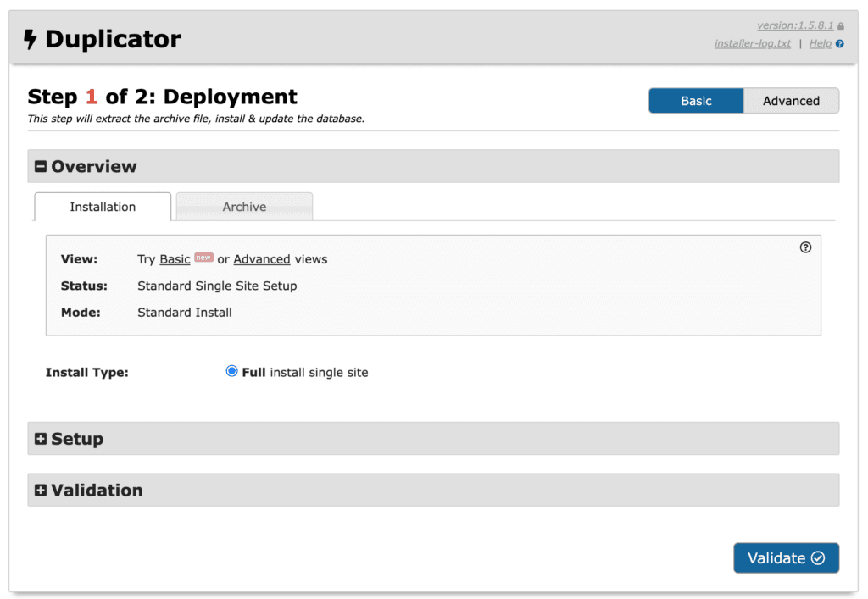Screen dimensions: 868x599
Task: Click the lock icon beside the version number
Action: (840, 25)
